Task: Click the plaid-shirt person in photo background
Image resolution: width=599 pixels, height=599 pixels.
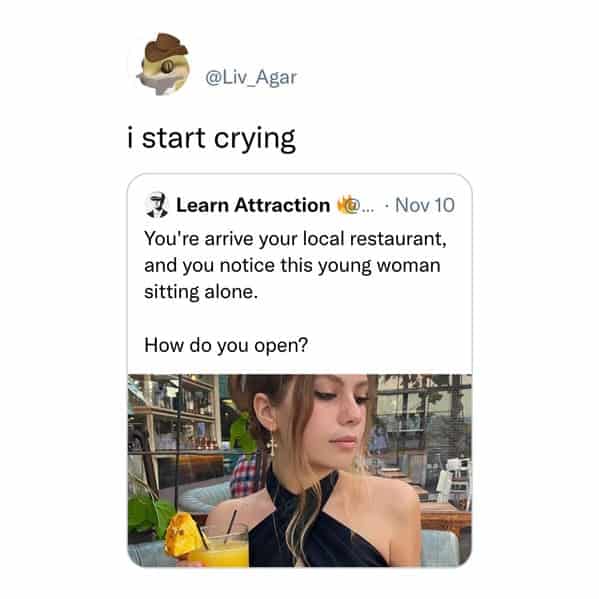Action: point(246,475)
